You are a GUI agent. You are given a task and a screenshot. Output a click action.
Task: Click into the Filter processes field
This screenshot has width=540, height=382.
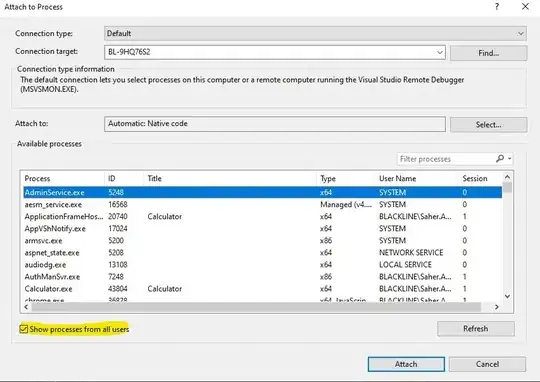point(446,159)
